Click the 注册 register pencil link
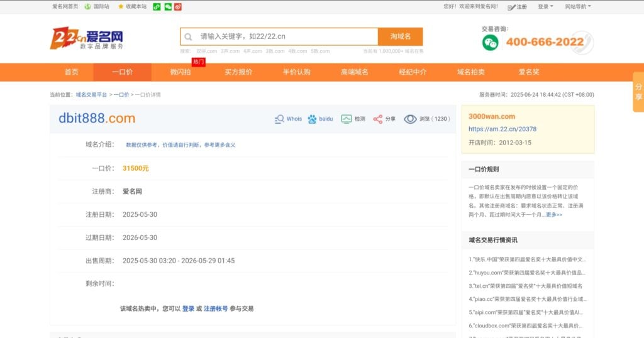Image resolution: width=644 pixels, height=338 pixels. tap(517, 7)
